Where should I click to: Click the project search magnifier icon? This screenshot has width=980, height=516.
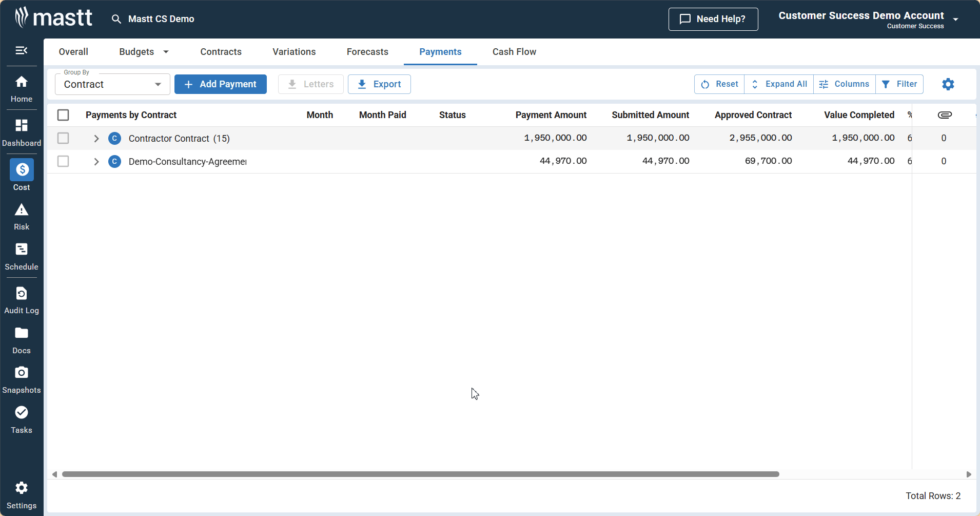[x=116, y=19]
